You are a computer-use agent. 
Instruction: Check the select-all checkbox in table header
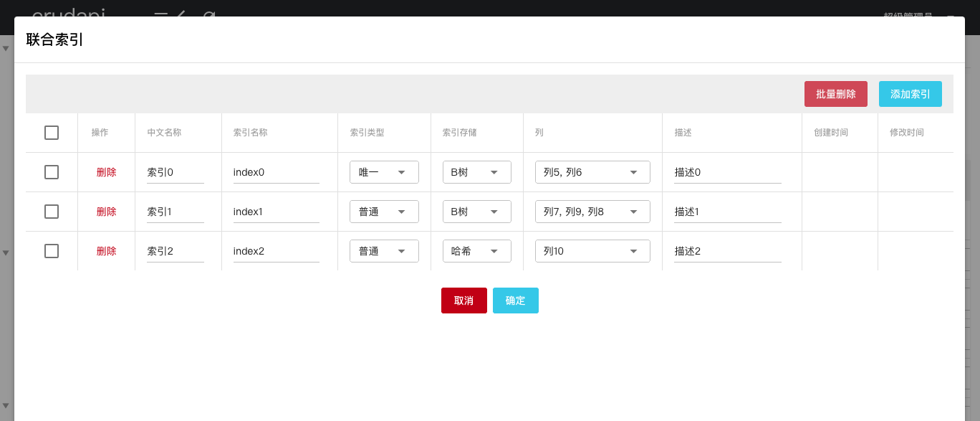click(51, 132)
